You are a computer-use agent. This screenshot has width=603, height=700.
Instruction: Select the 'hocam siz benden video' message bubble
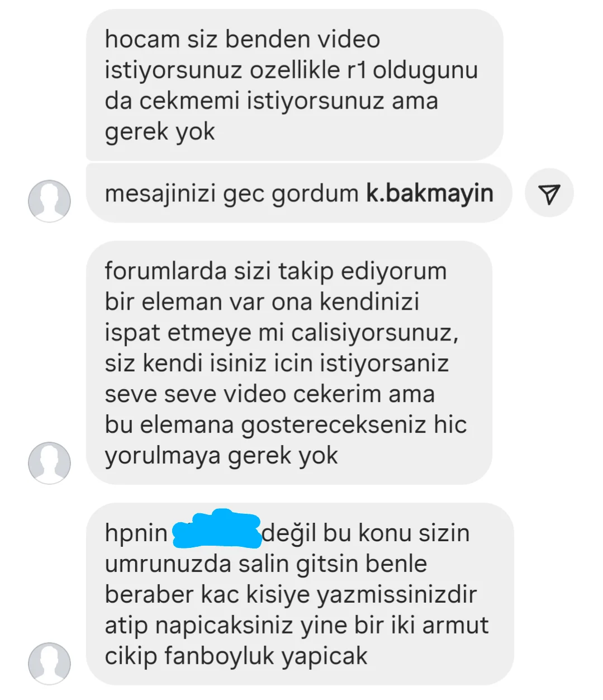(x=294, y=85)
